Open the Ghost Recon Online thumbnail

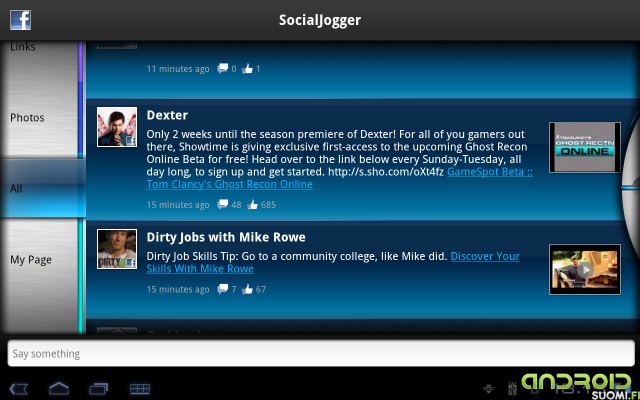[585, 147]
